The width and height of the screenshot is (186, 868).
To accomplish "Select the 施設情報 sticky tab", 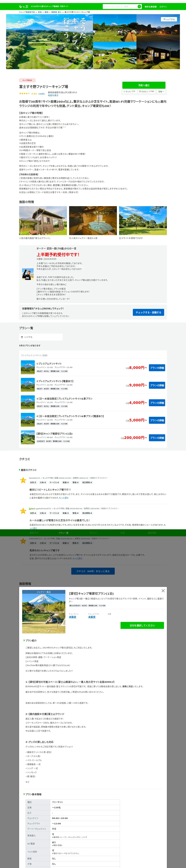I will point(152,533).
